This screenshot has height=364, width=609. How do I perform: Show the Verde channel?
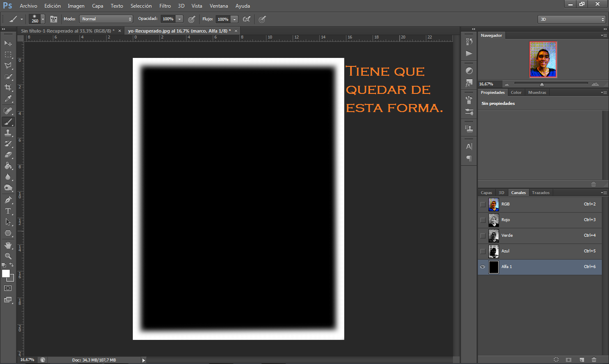click(483, 235)
